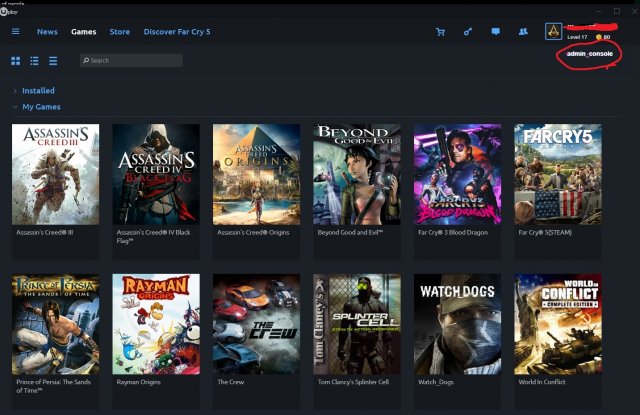The width and height of the screenshot is (640, 415).
Task: Open the chat messages icon
Action: (x=495, y=32)
